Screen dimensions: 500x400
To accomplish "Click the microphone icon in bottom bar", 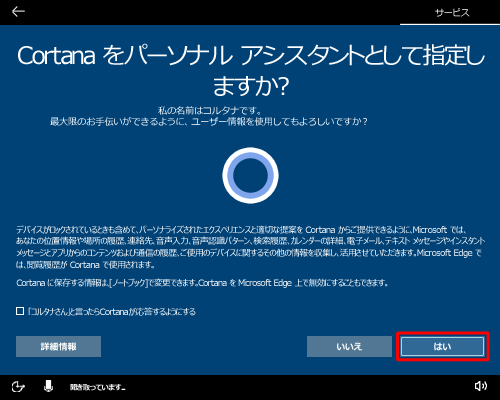I will (49, 386).
